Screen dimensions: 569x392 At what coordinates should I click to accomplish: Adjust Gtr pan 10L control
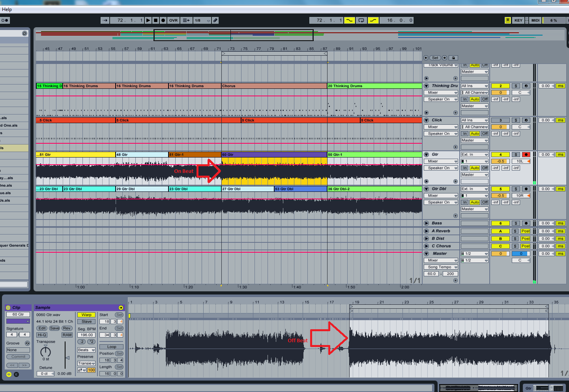pos(521,161)
